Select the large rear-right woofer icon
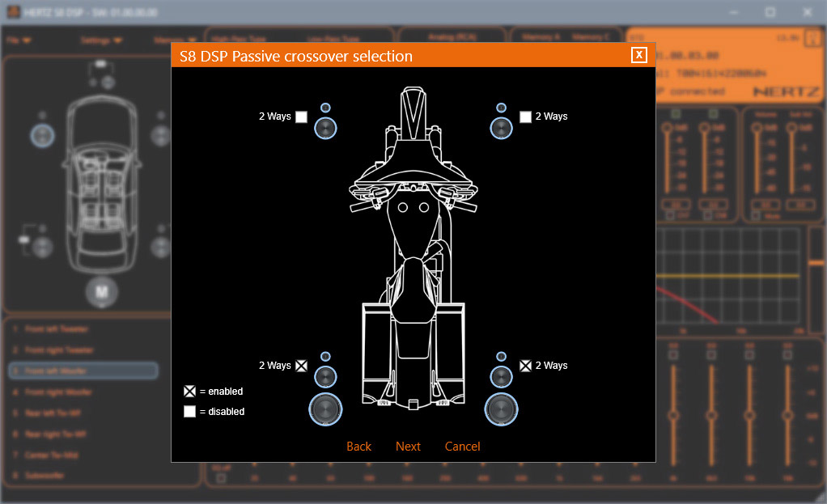 [x=501, y=409]
